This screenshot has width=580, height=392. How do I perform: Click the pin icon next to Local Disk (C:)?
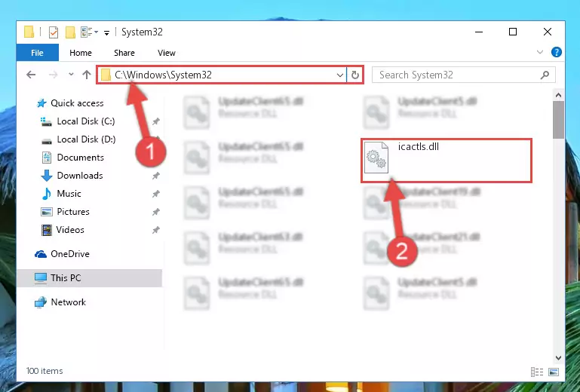[x=156, y=121]
